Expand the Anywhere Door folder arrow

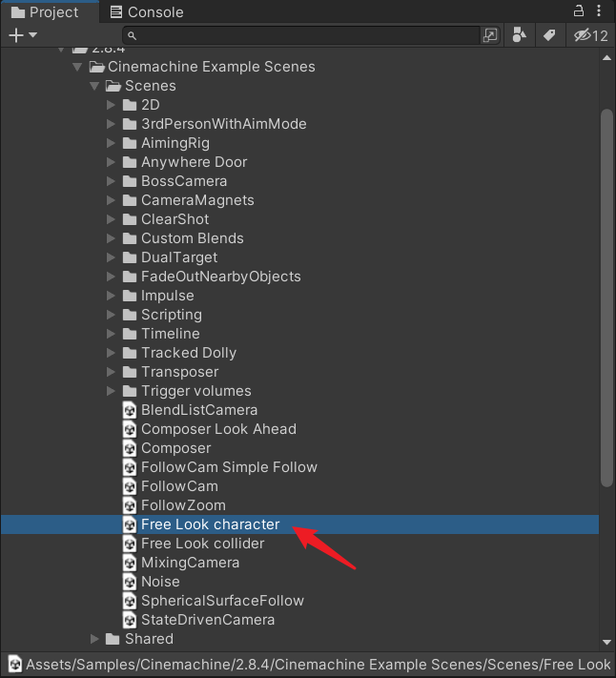tap(112, 162)
